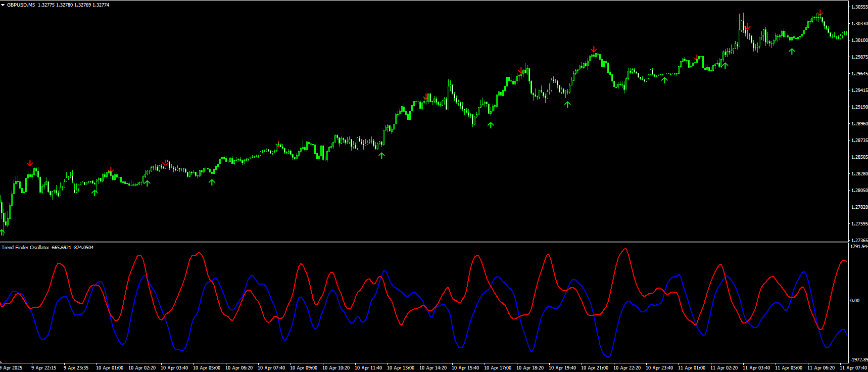Click the 10 Apr 11:40 time label
Image resolution: width=868 pixels, height=372 pixels.
click(x=368, y=368)
